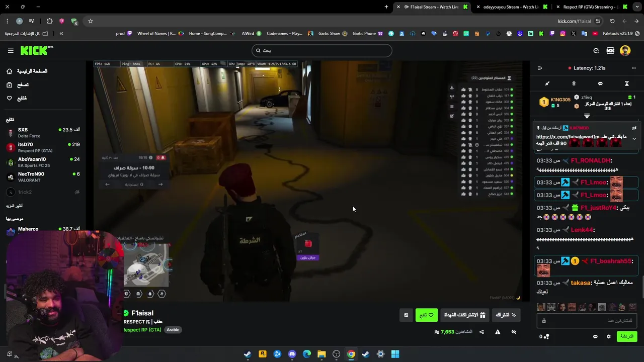Open chat more-options three dots menu
The height and width of the screenshot is (362, 644).
[x=633, y=68]
